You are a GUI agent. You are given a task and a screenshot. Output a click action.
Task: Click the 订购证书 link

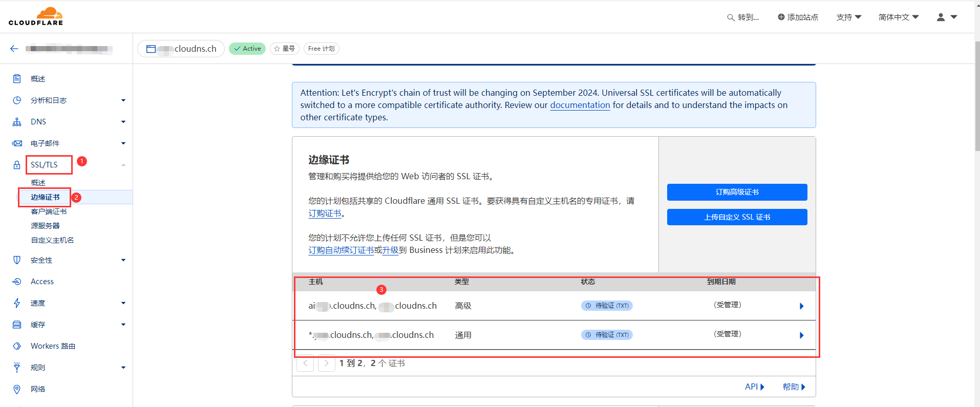[325, 213]
